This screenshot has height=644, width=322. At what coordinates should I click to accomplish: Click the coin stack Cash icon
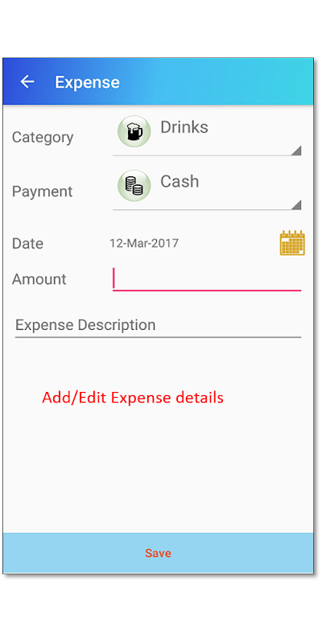(x=134, y=185)
